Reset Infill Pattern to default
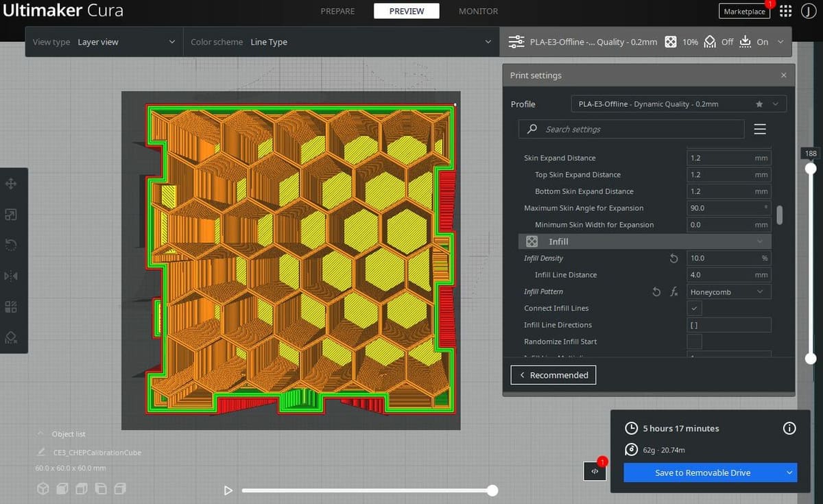 (x=657, y=292)
